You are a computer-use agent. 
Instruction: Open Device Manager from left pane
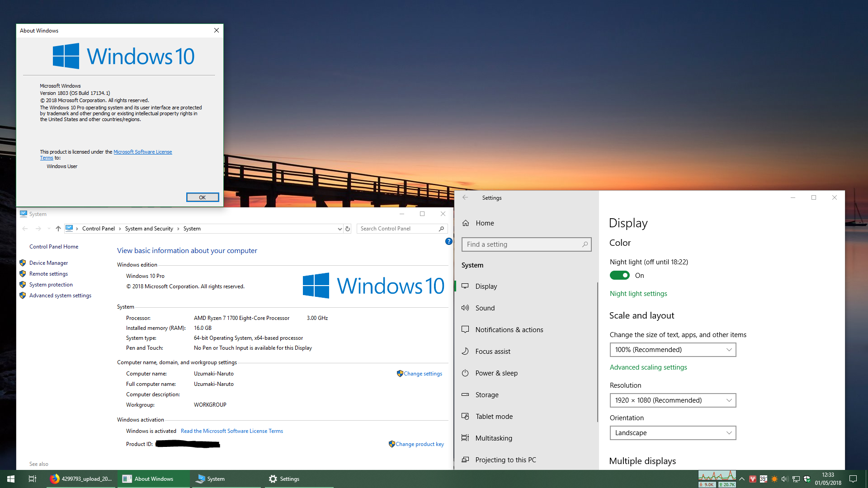(48, 263)
